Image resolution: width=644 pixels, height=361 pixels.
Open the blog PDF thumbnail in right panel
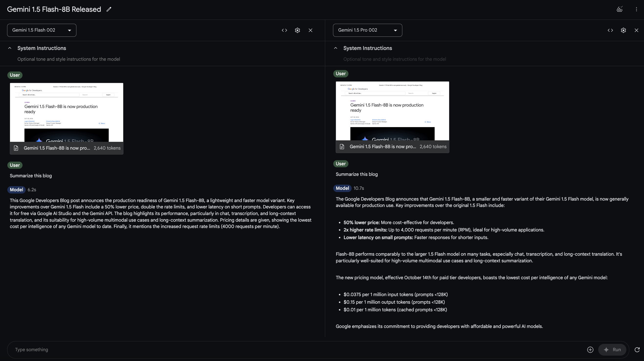[392, 111]
